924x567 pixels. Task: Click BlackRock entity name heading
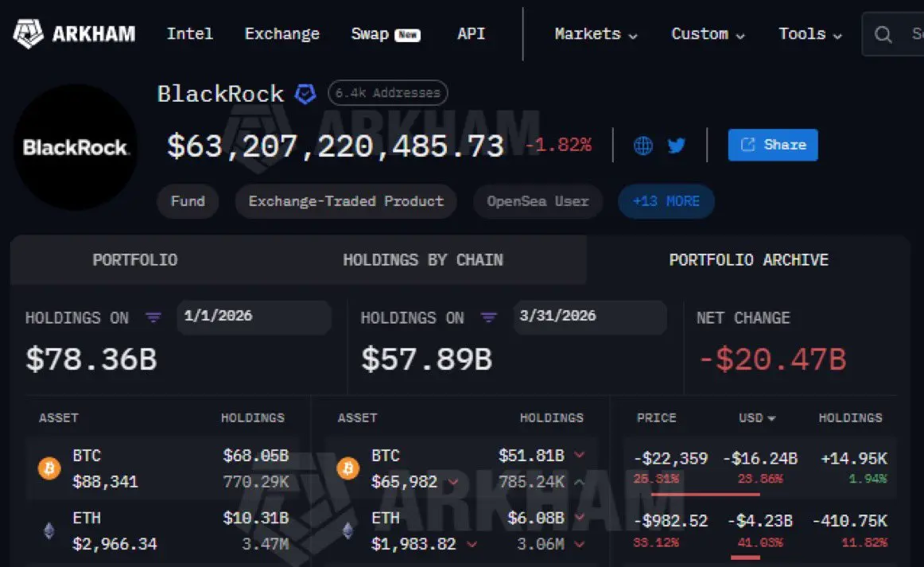(220, 94)
